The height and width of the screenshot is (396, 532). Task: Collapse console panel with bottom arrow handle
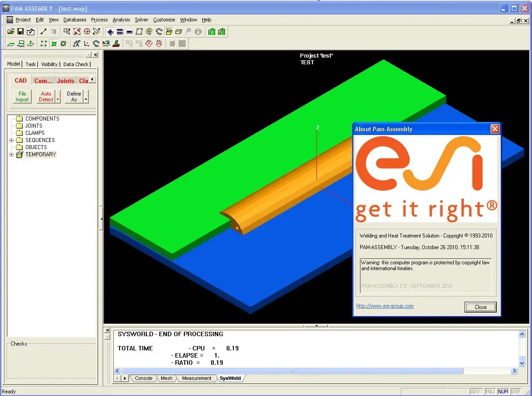(x=316, y=326)
